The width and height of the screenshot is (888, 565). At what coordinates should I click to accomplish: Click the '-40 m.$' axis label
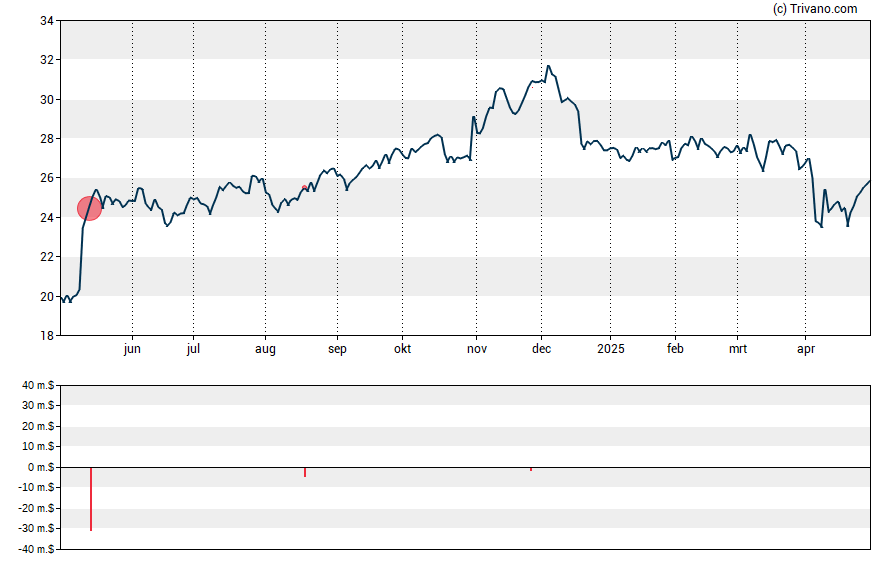click(x=36, y=549)
